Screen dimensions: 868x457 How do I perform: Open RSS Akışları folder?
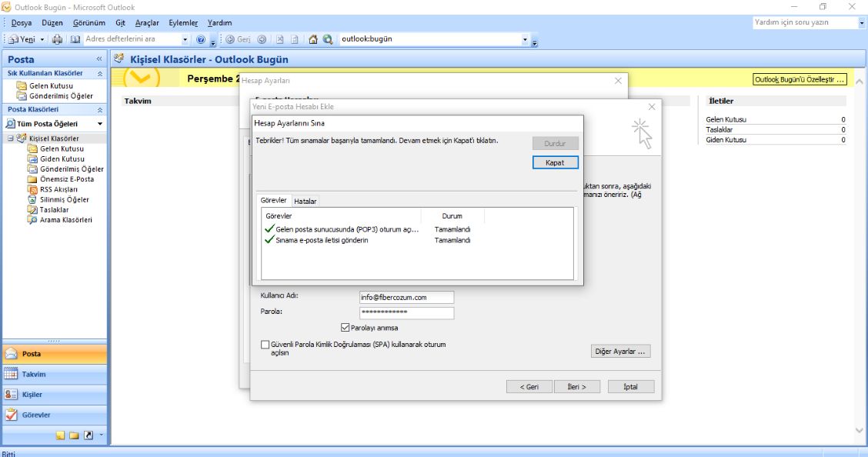58,189
